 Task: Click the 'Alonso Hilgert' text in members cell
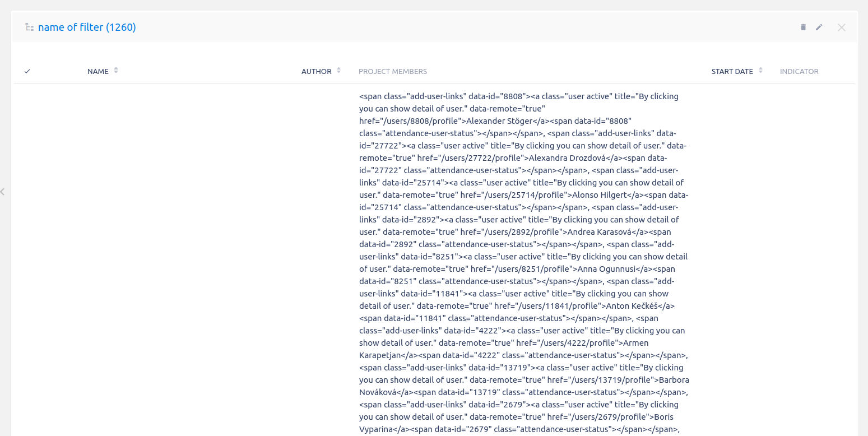(605, 195)
